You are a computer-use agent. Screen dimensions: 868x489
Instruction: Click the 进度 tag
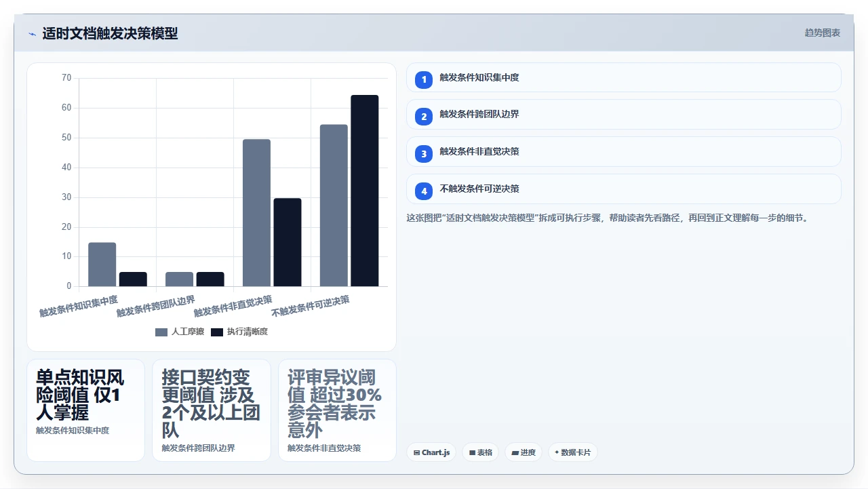click(x=524, y=452)
